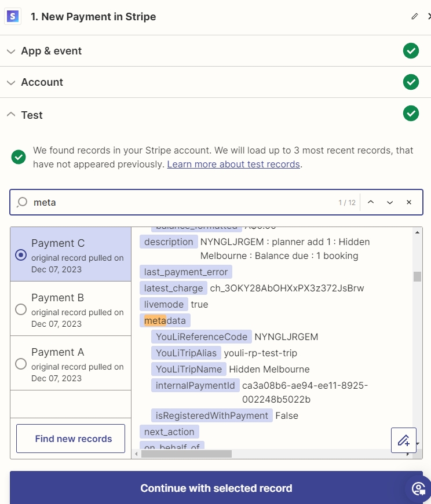Open Learn more about test records link
Screen dimensions: 431x504
click(x=233, y=165)
